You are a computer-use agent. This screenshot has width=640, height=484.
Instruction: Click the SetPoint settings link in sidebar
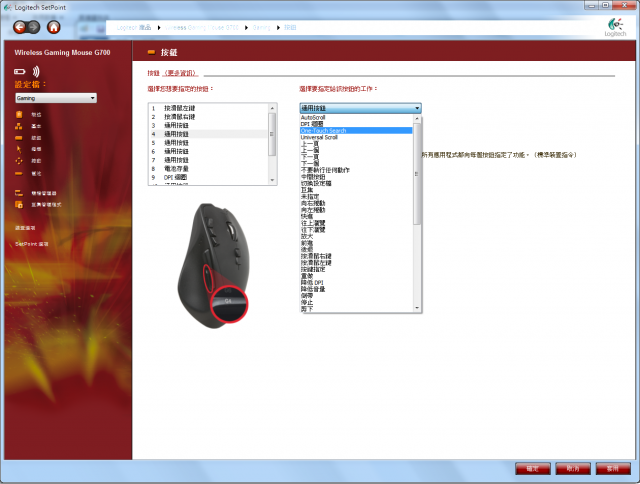[32, 244]
